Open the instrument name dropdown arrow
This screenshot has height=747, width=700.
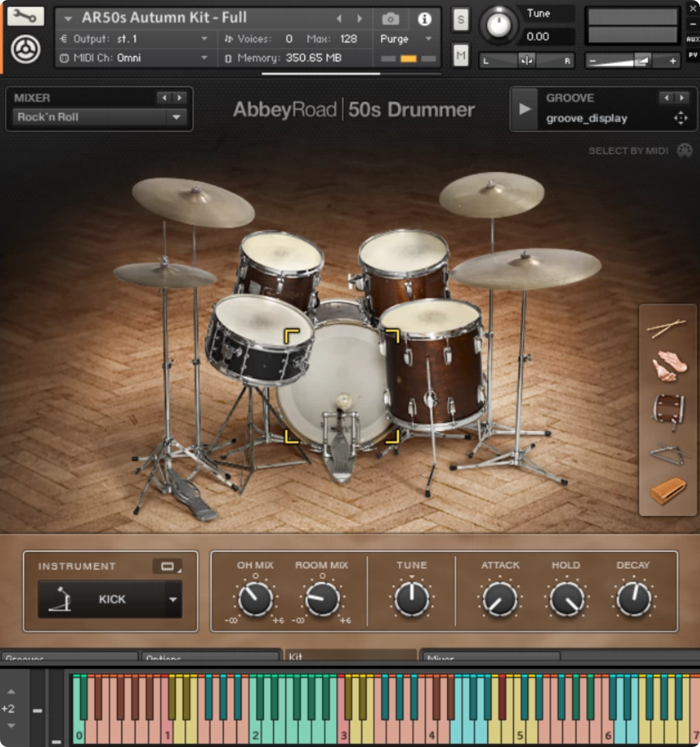[68, 19]
